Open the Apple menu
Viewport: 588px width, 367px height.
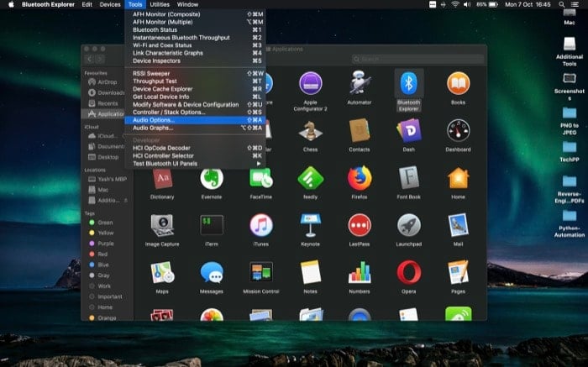11,4
